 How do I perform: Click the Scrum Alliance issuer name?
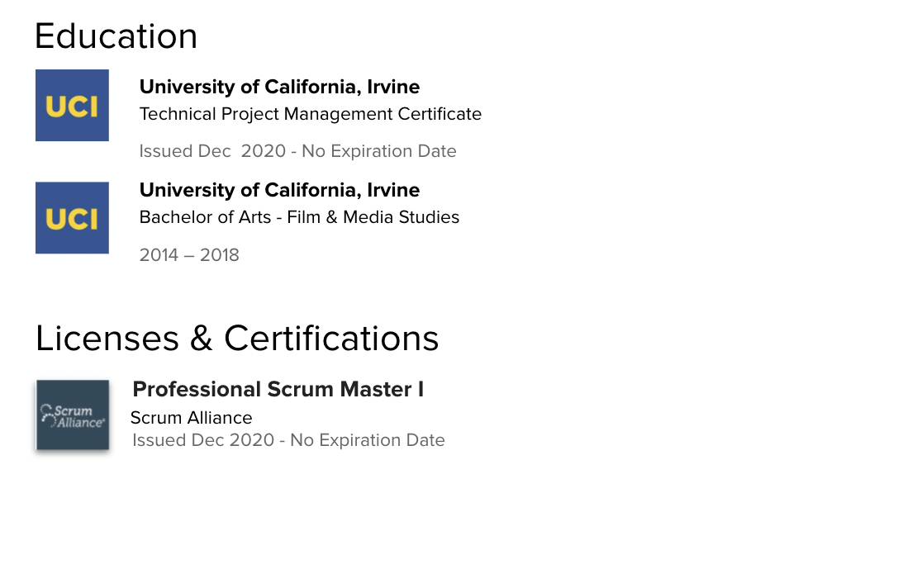tap(191, 418)
